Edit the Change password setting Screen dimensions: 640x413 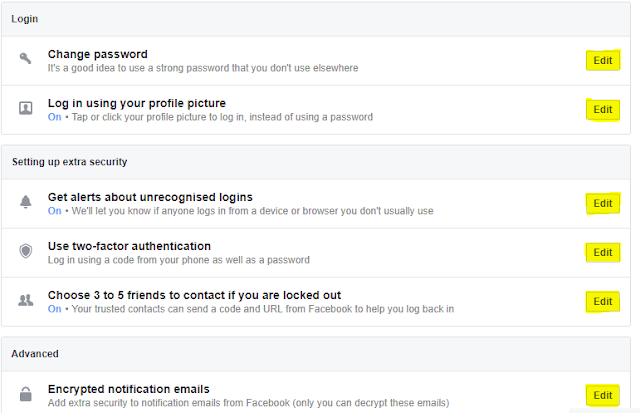(x=603, y=60)
